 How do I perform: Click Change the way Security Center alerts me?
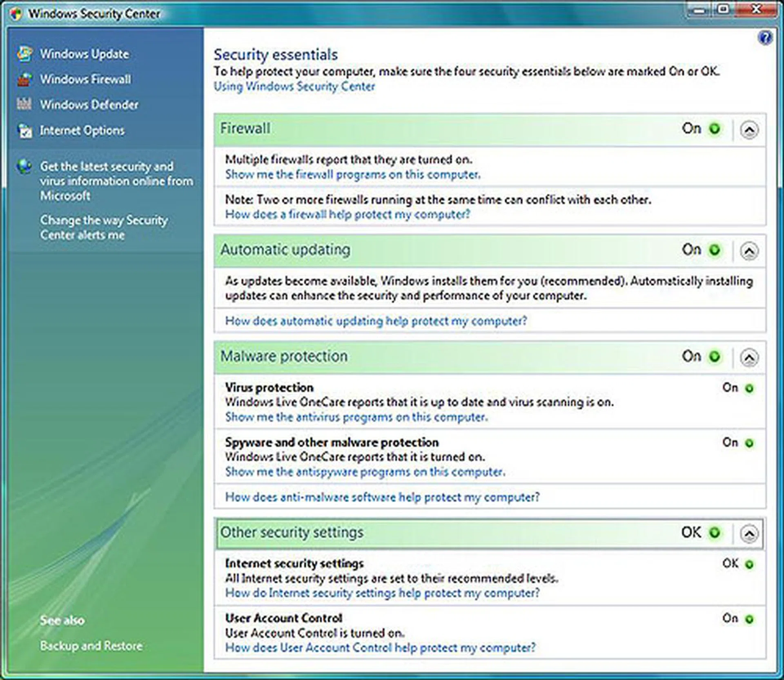(x=104, y=227)
